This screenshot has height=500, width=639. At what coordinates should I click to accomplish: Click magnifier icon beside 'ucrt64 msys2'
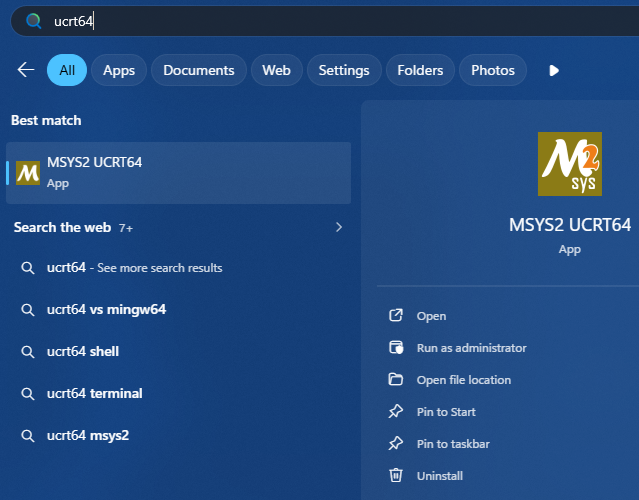pyautogui.click(x=28, y=436)
